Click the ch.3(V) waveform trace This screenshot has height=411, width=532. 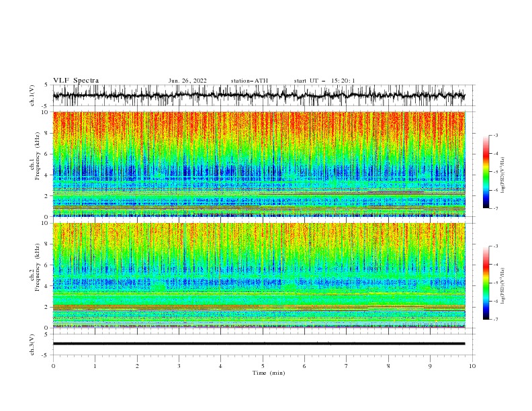click(259, 344)
